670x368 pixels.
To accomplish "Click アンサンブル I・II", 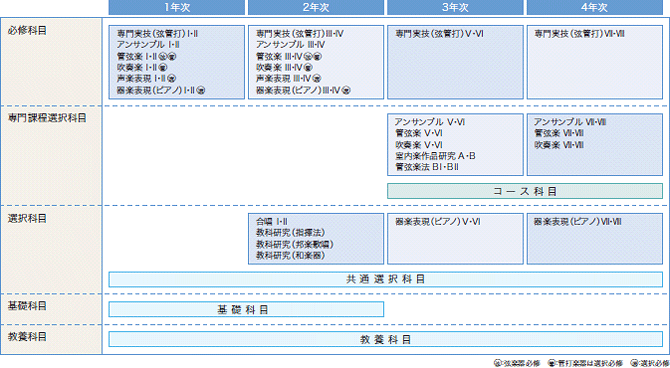I will coord(147,44).
